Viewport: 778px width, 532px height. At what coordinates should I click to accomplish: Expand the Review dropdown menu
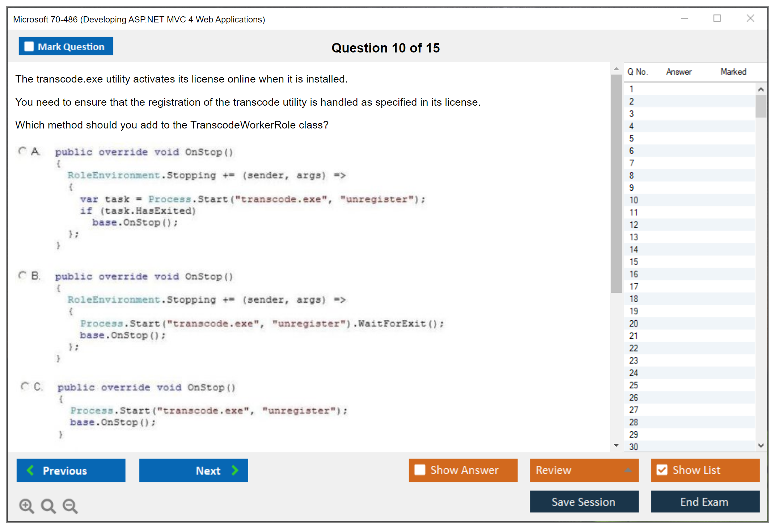click(628, 470)
